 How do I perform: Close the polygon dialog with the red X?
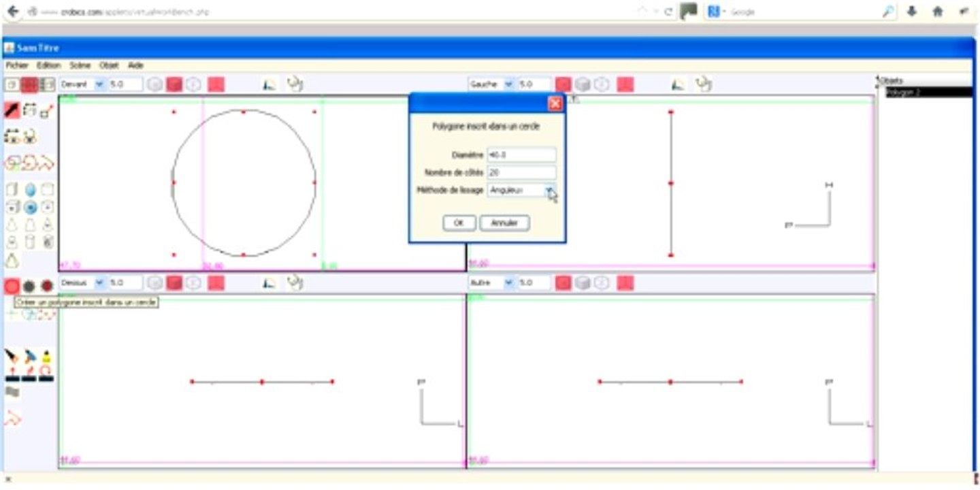(x=555, y=103)
